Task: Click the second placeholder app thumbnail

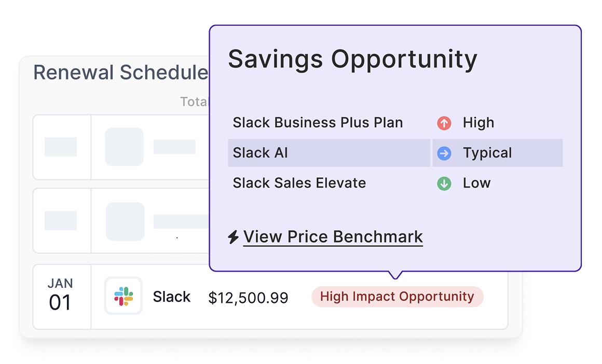Action: point(125,221)
